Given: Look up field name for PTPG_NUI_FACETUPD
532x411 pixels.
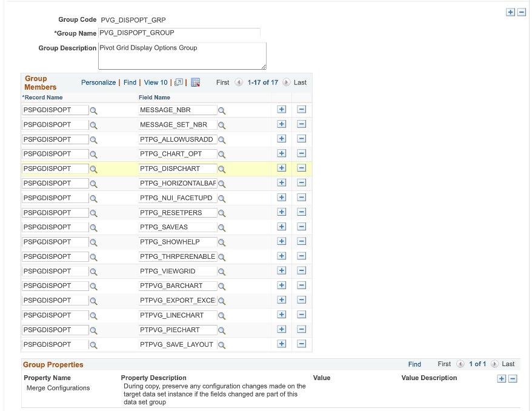Looking at the screenshot, I should point(222,199).
